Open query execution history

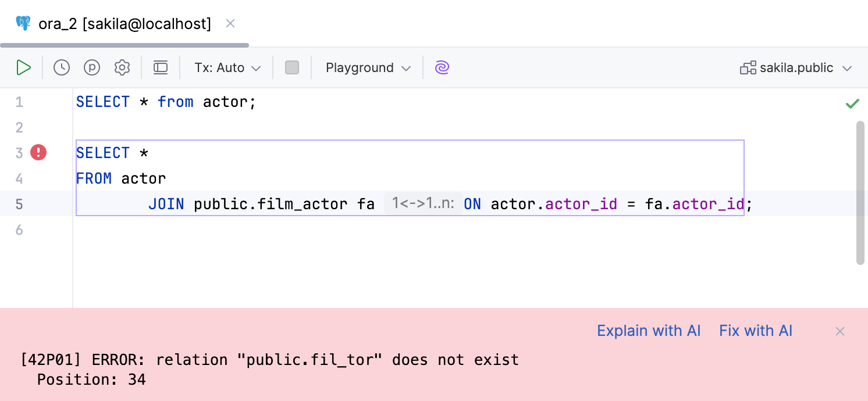[x=61, y=67]
